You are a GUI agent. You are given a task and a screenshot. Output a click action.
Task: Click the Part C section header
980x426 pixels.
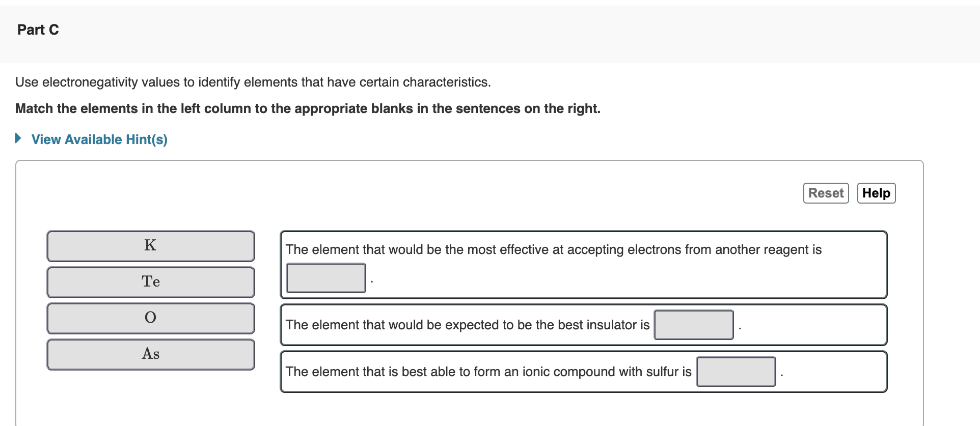click(38, 30)
